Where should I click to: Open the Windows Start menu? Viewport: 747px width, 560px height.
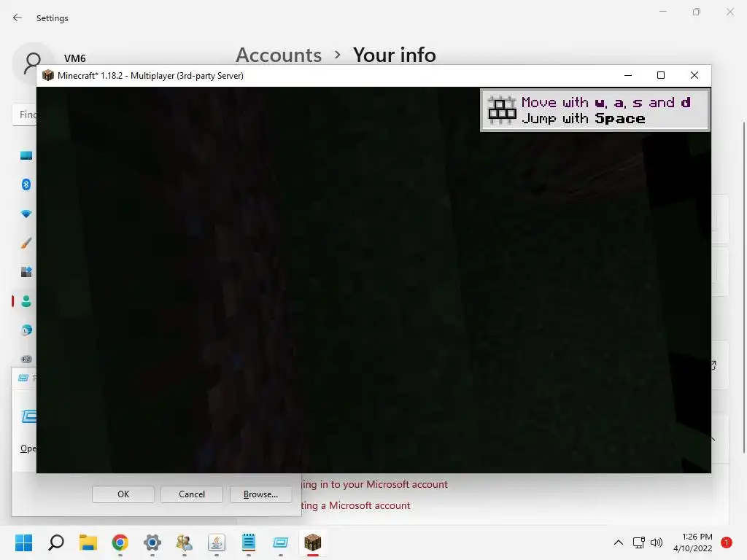(x=24, y=542)
